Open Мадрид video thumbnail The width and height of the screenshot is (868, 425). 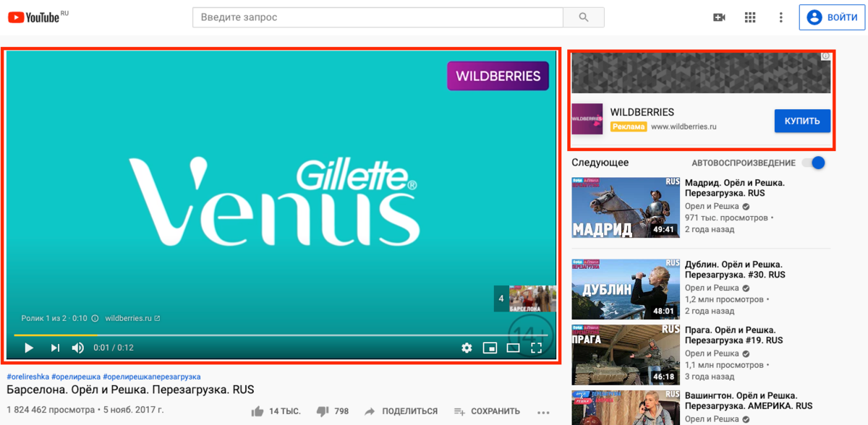coord(626,207)
